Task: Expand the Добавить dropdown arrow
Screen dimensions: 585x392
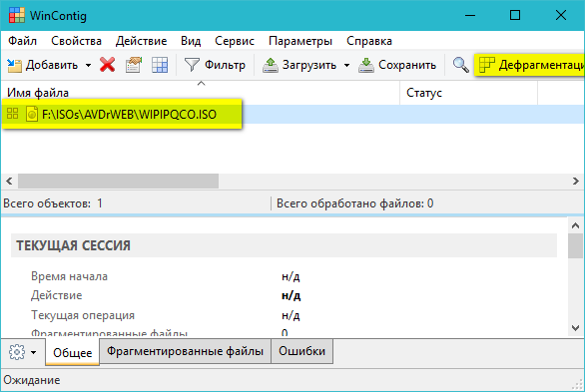Action: pos(89,65)
